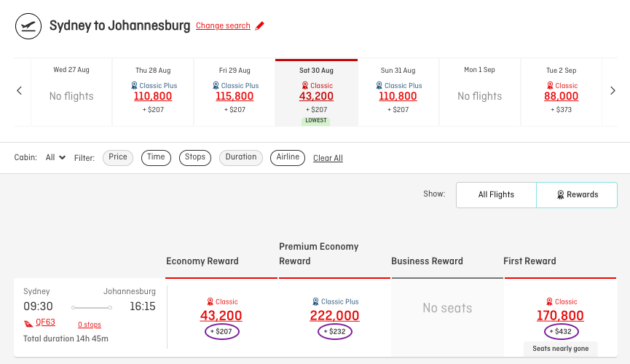Click the + $207 fee under Economy Reward
The height and width of the screenshot is (364, 630).
tap(222, 332)
